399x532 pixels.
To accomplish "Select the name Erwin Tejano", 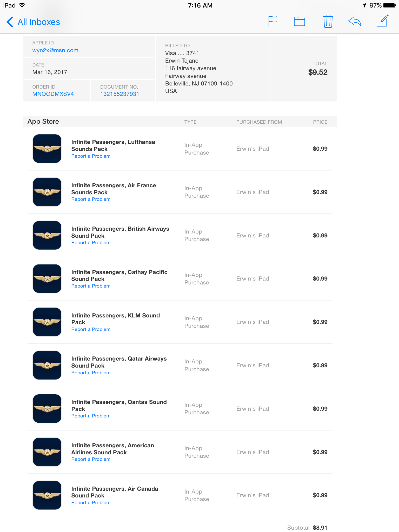I will [182, 61].
